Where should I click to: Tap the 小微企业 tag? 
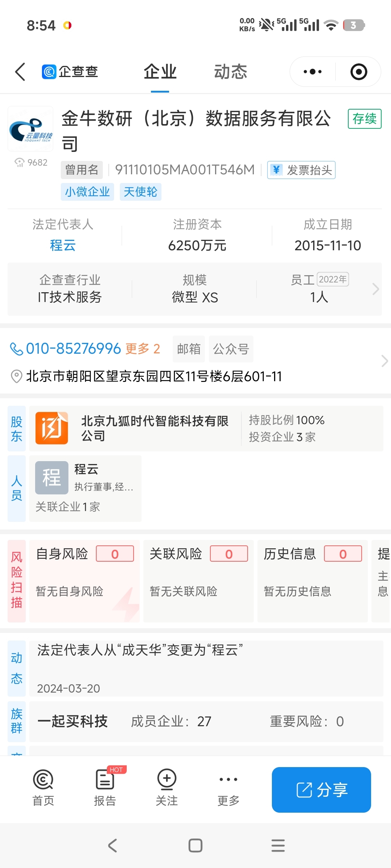(87, 191)
